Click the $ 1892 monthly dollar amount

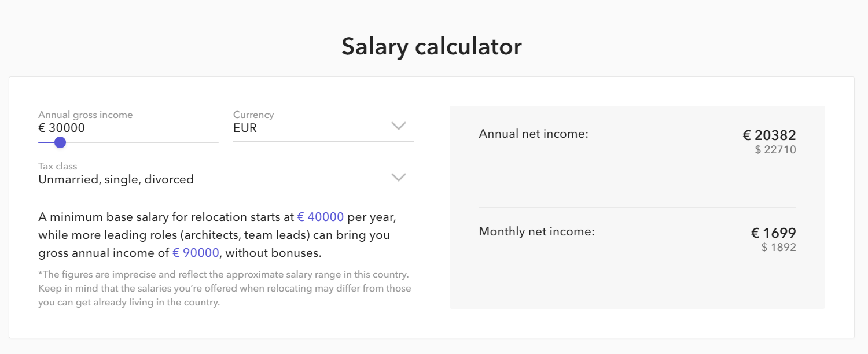point(779,248)
